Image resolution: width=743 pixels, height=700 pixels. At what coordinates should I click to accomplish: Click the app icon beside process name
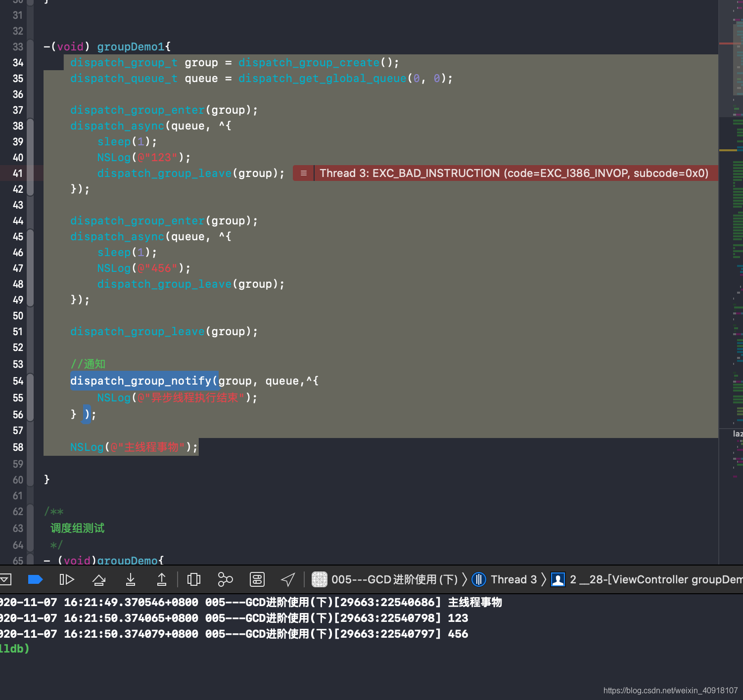(320, 579)
